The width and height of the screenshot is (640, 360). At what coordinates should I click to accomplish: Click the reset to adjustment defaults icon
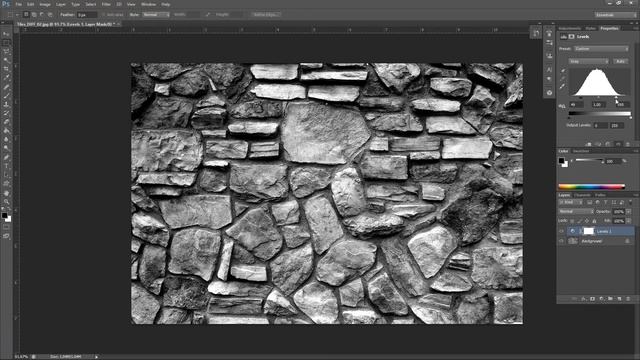[x=608, y=144]
